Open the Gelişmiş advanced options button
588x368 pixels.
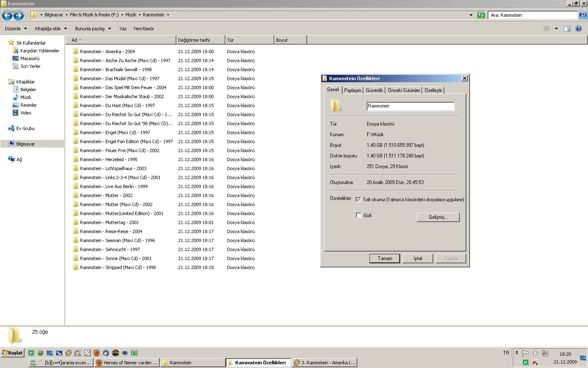[438, 217]
